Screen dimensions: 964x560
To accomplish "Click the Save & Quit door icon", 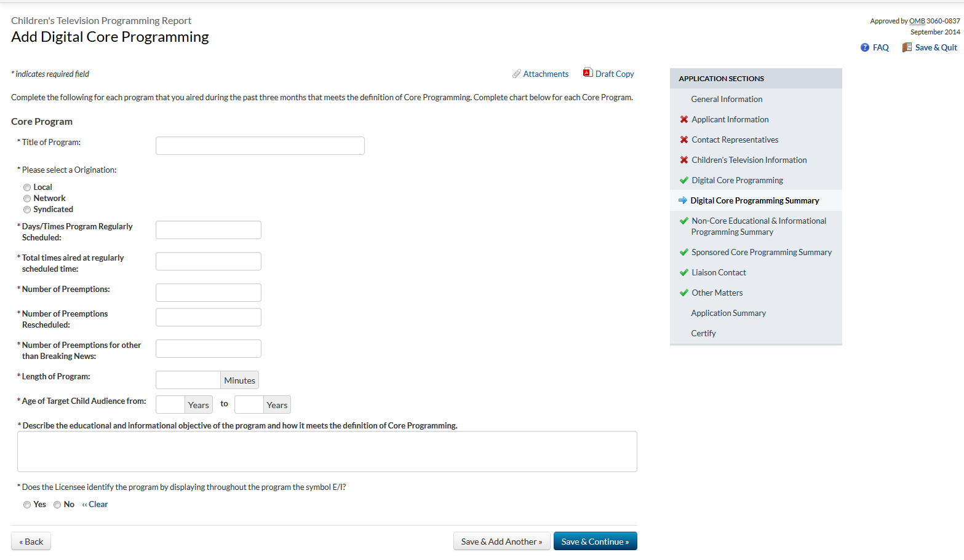I will tap(907, 48).
